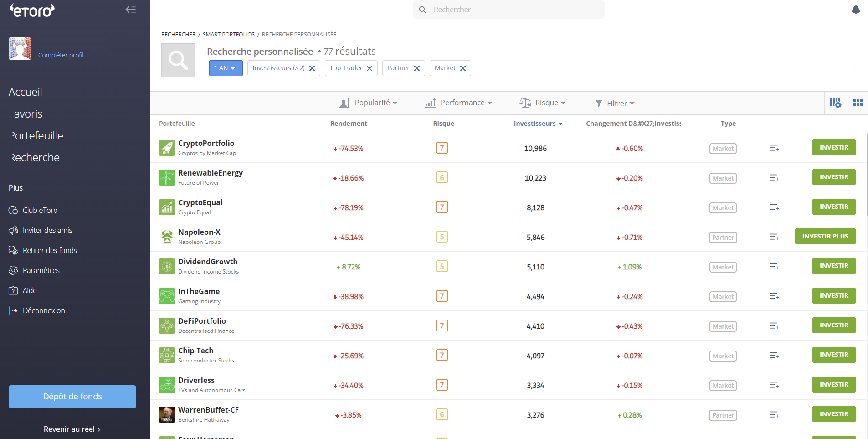The height and width of the screenshot is (439, 868).
Task: Open Portefeuille in sidebar
Action: 36,136
